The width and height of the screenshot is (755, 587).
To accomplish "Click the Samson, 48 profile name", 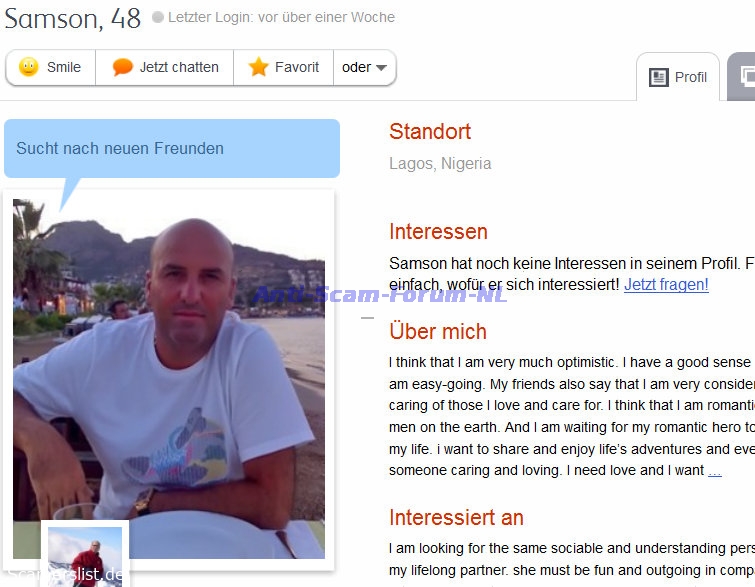I will pos(72,19).
